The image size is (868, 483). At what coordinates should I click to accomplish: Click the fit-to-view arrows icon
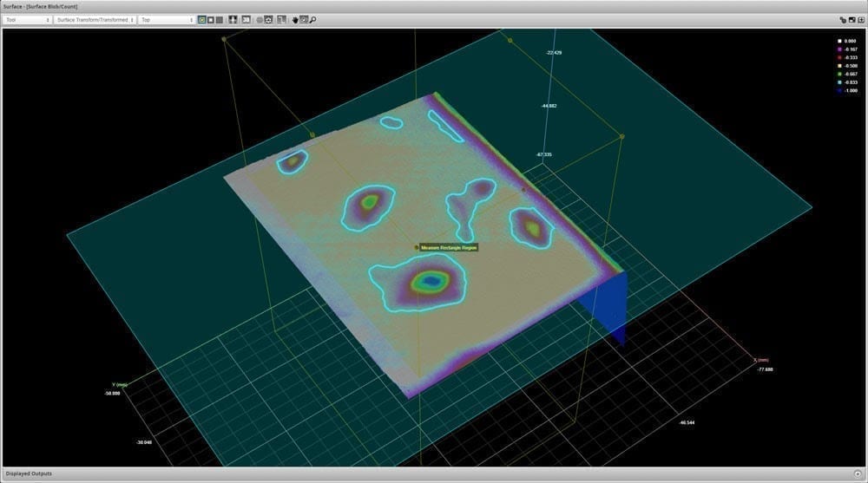click(x=233, y=19)
